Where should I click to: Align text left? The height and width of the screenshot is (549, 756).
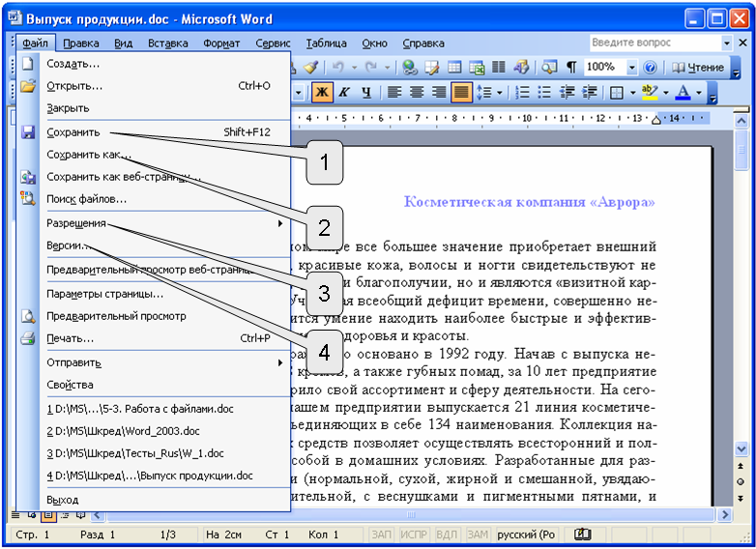(x=394, y=92)
